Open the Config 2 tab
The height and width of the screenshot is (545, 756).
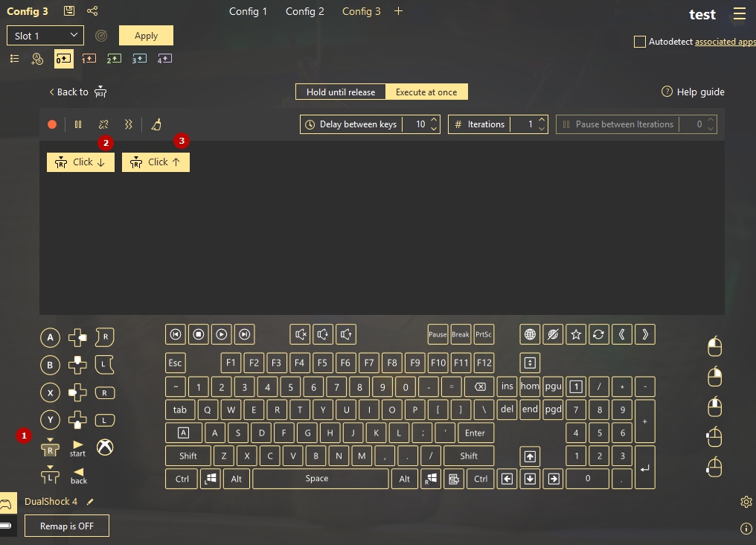tap(305, 11)
